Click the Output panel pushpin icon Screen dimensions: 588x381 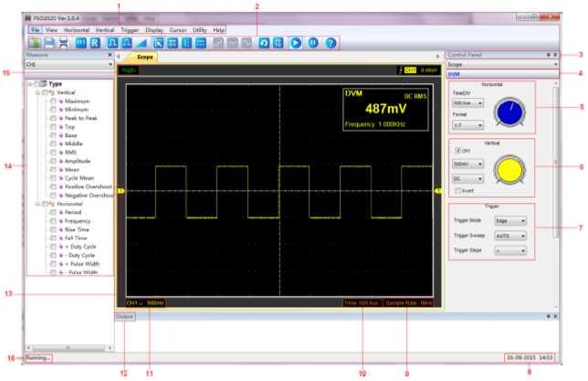(x=548, y=316)
